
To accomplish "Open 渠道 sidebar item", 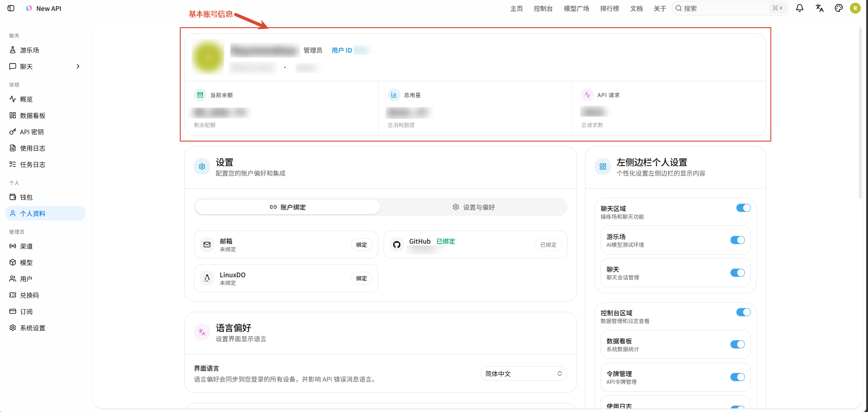I will (45, 246).
